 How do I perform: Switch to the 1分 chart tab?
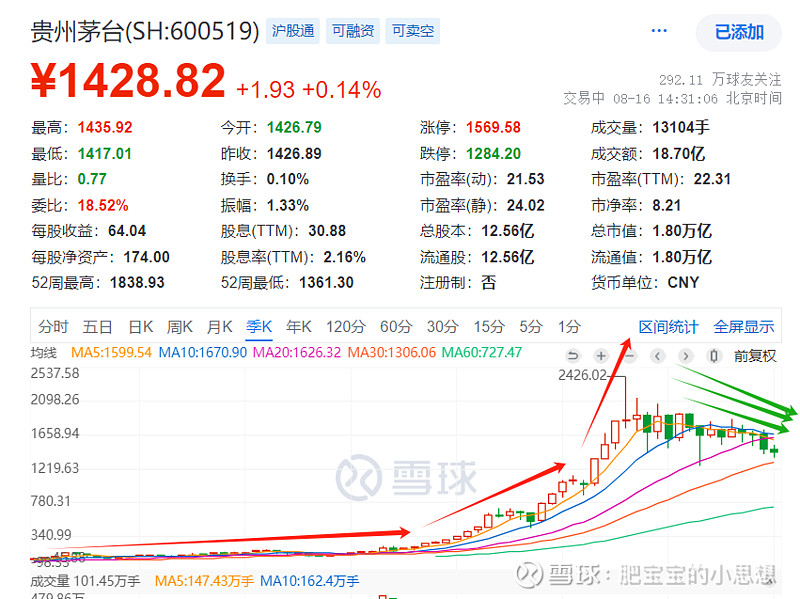pos(569,327)
